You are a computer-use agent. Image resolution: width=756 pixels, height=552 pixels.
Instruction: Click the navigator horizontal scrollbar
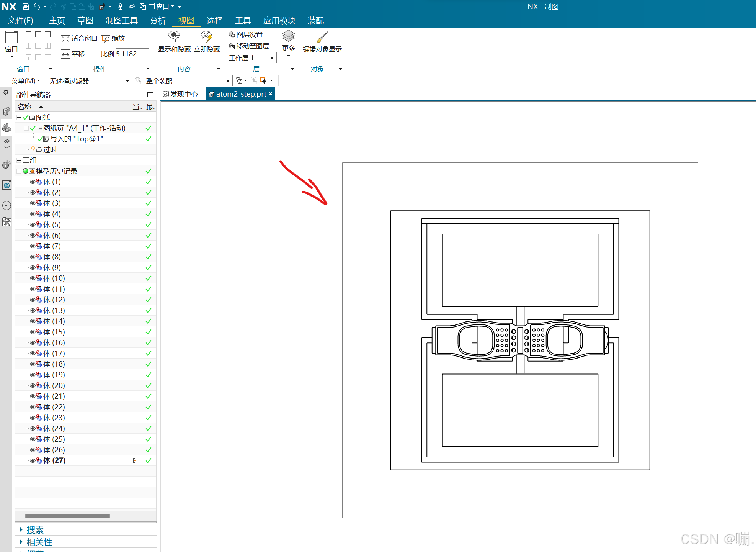coord(67,516)
